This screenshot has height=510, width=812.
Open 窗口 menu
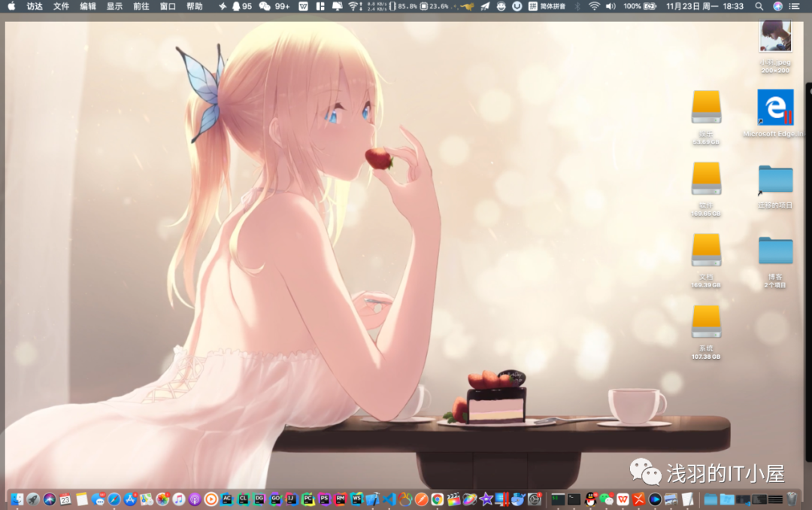168,6
